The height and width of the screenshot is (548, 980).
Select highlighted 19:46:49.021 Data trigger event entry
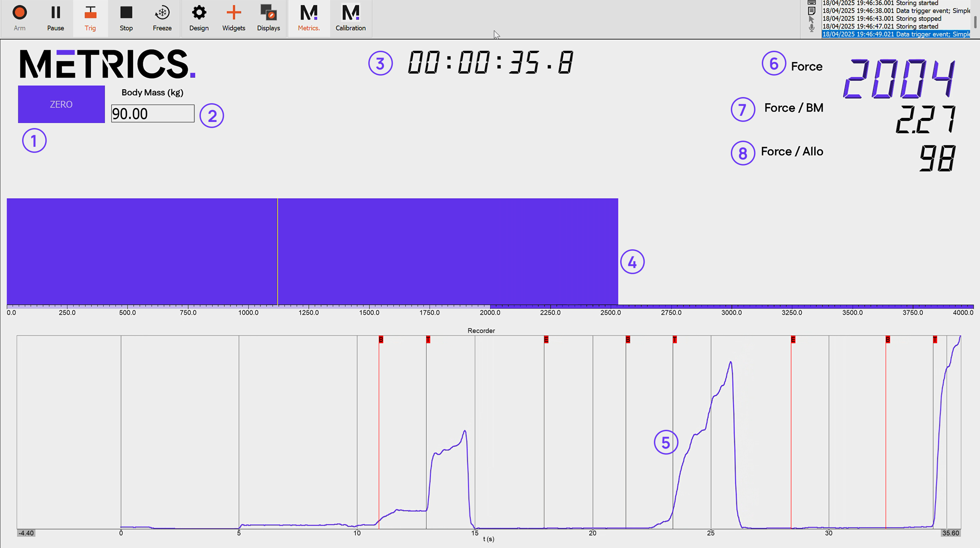(x=896, y=34)
